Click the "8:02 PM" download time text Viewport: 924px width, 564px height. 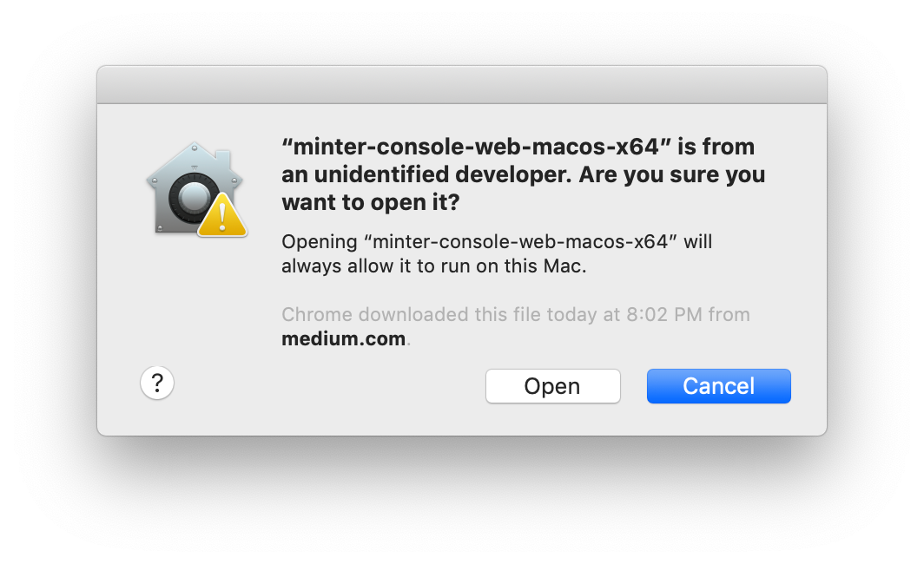point(663,314)
